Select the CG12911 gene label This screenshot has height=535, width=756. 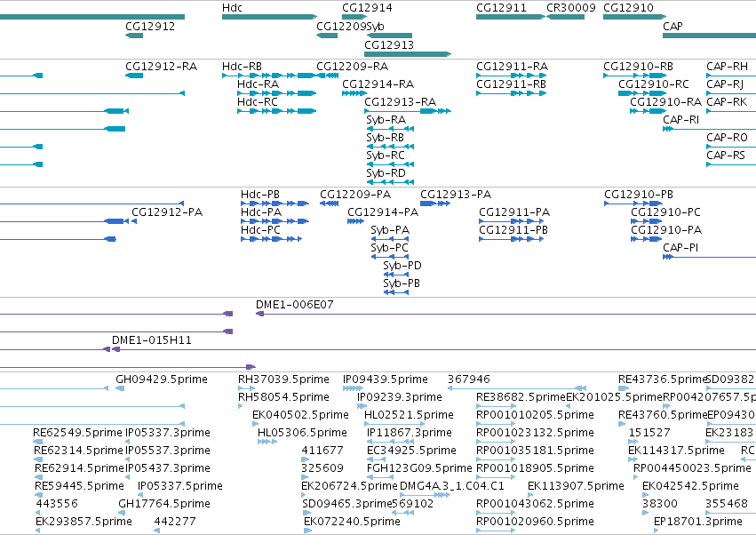pos(501,8)
